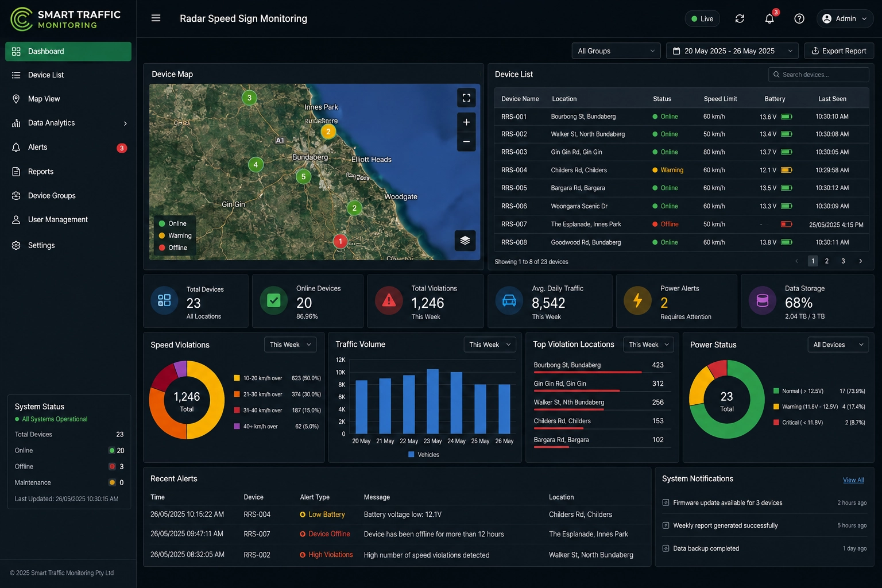Click the refresh data icon

click(x=740, y=19)
